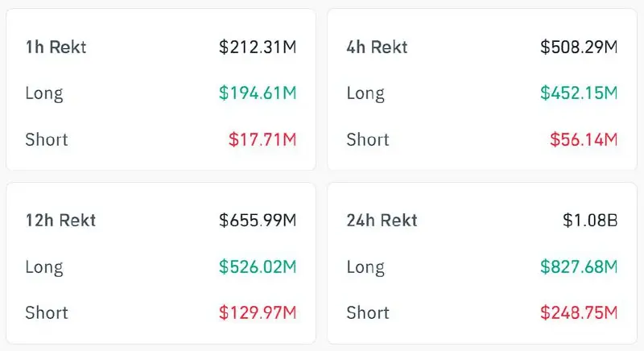Click the green $827.68M long value
This screenshot has width=644, height=351.
point(579,266)
